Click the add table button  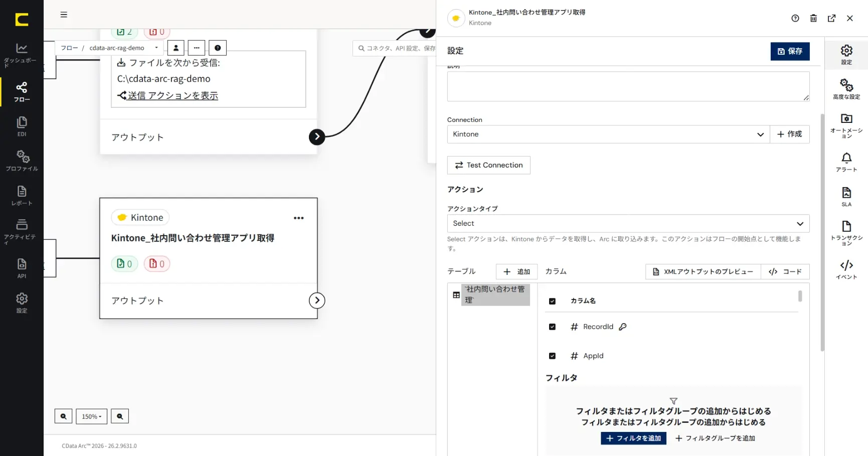click(x=516, y=271)
